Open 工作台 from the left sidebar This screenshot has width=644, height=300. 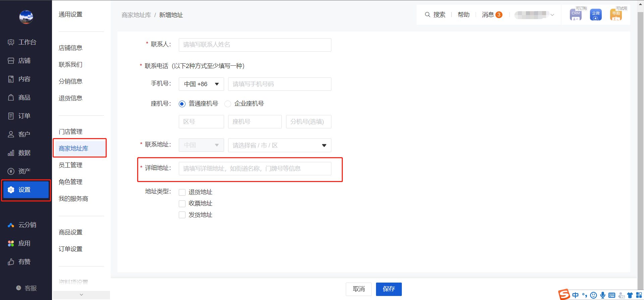[x=22, y=42]
